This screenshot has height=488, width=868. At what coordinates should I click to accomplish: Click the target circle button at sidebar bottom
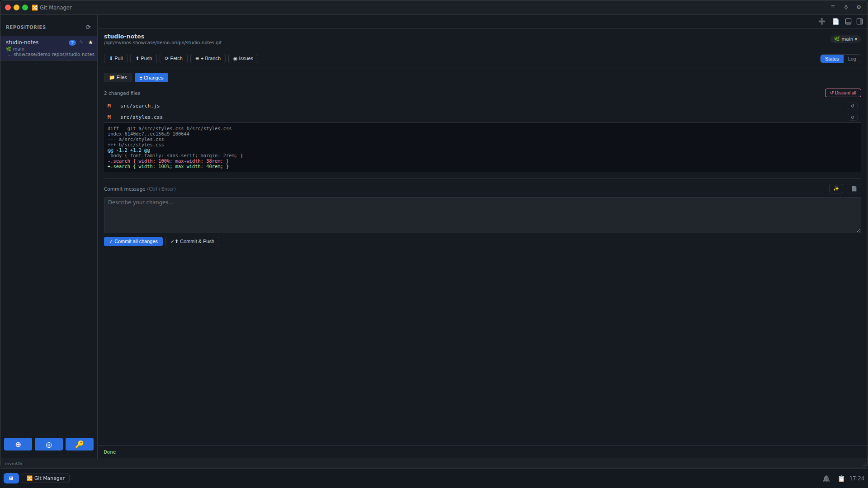(x=49, y=444)
